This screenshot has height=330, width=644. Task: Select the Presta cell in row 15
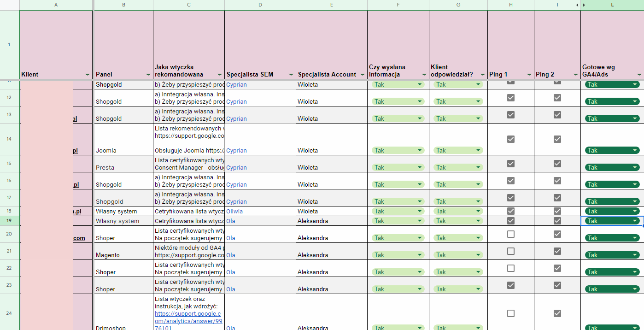[123, 164]
